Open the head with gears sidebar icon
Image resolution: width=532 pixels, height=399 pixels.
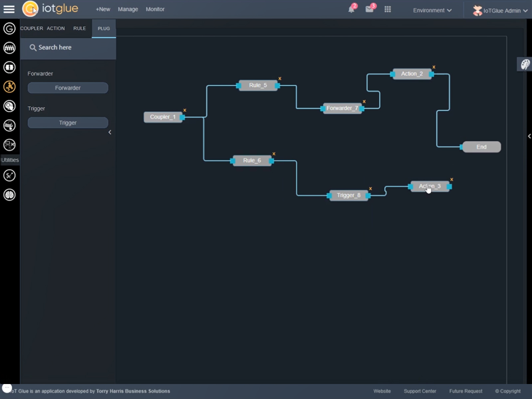click(9, 106)
